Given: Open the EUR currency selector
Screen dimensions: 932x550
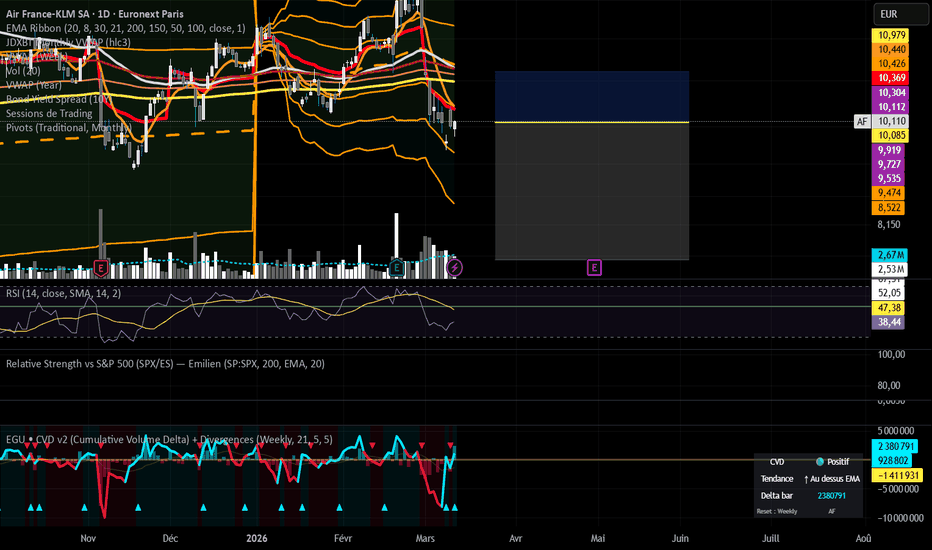Looking at the screenshot, I should [x=900, y=14].
